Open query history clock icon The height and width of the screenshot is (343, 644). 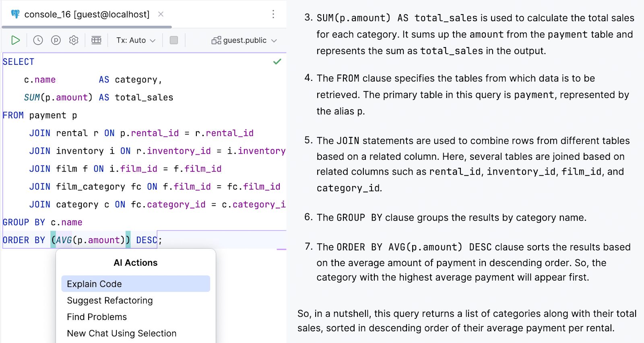(x=38, y=40)
